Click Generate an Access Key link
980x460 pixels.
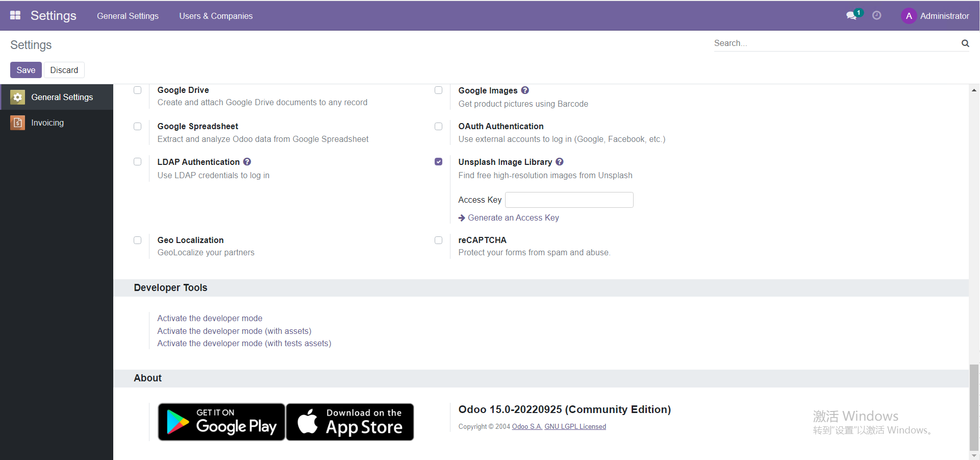coord(513,217)
